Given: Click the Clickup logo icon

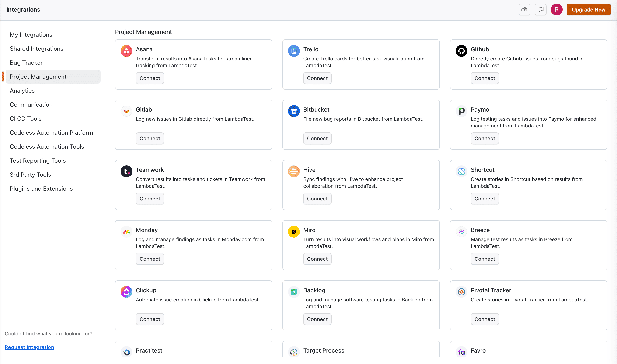Looking at the screenshot, I should coord(126,292).
